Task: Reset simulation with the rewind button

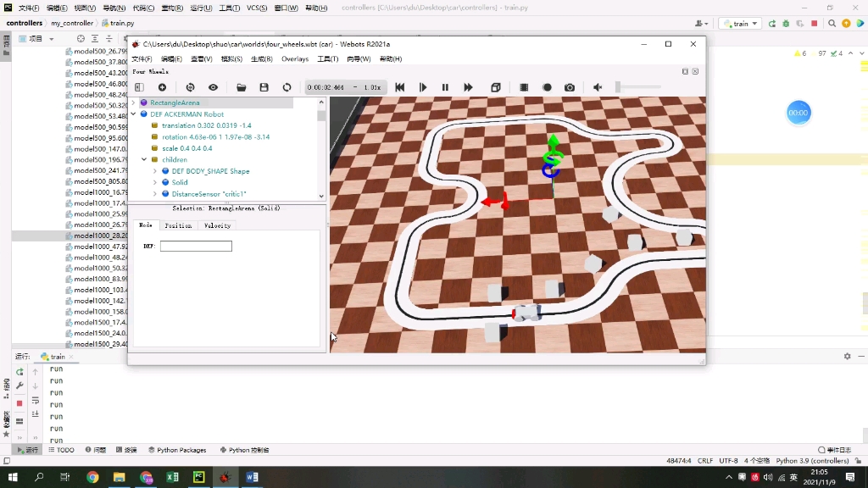Action: pos(400,87)
